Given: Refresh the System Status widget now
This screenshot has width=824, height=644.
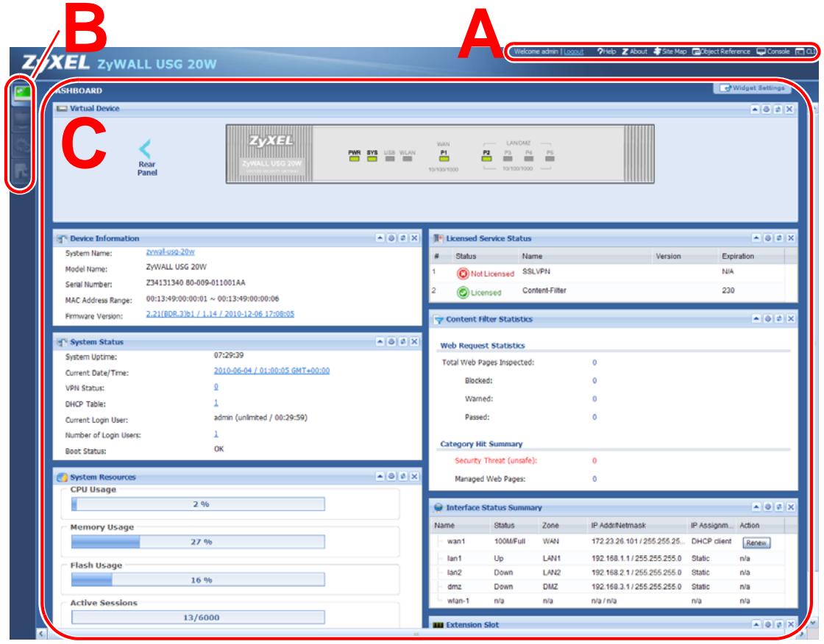Looking at the screenshot, I should point(403,342).
